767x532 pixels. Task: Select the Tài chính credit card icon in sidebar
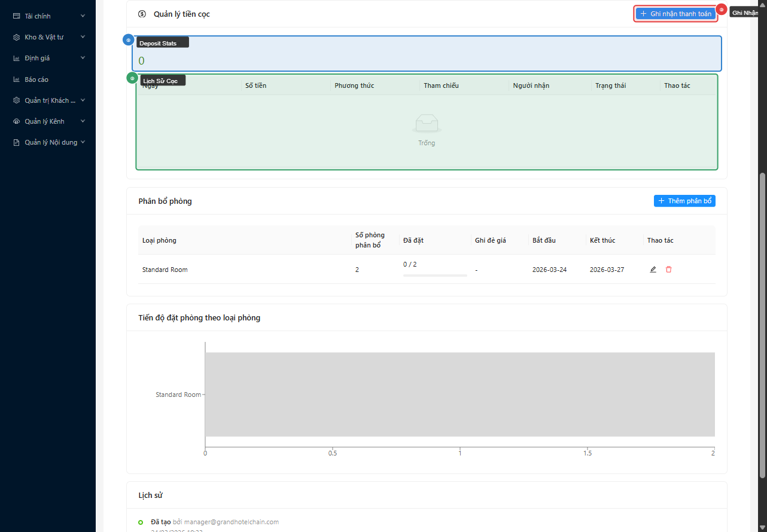coord(15,16)
